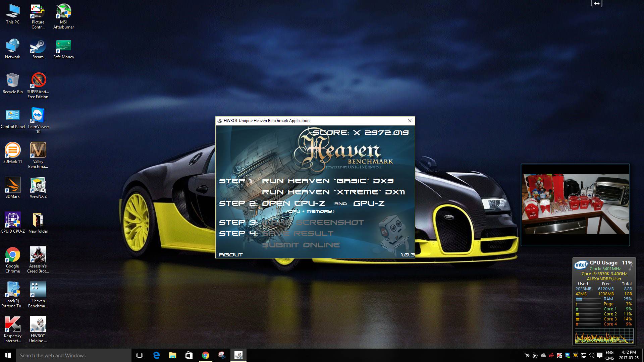Open the clock showing 4:12 PM
This screenshot has width=644, height=362.
click(x=629, y=355)
